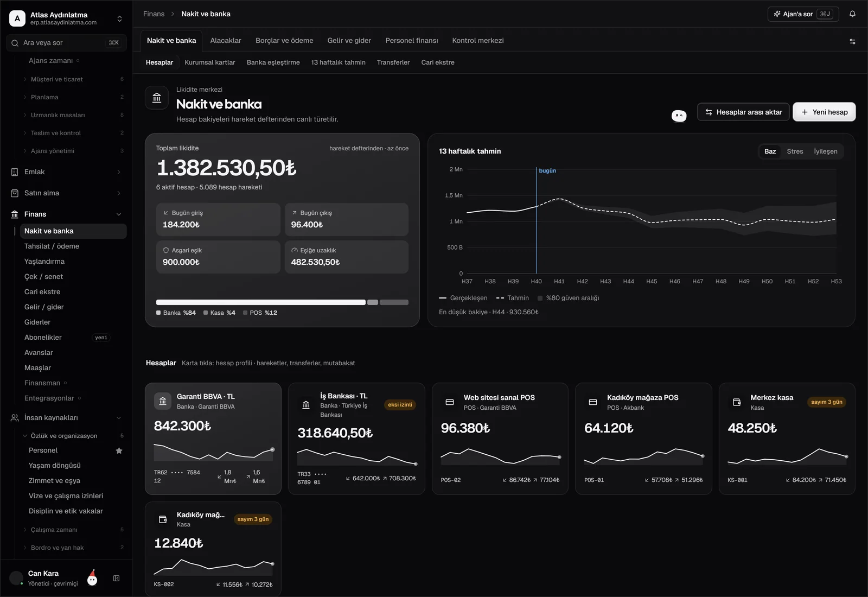Click the İş Bankası account bank icon

click(306, 405)
